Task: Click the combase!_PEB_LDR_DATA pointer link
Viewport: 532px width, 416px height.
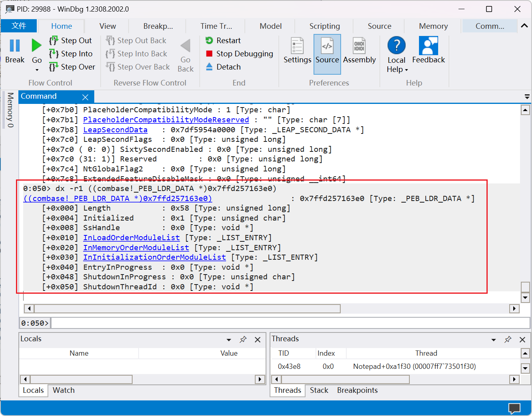Action: pyautogui.click(x=117, y=199)
